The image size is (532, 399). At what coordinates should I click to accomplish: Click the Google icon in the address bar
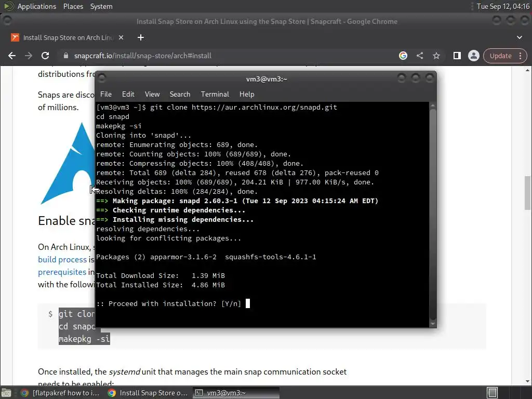click(403, 56)
